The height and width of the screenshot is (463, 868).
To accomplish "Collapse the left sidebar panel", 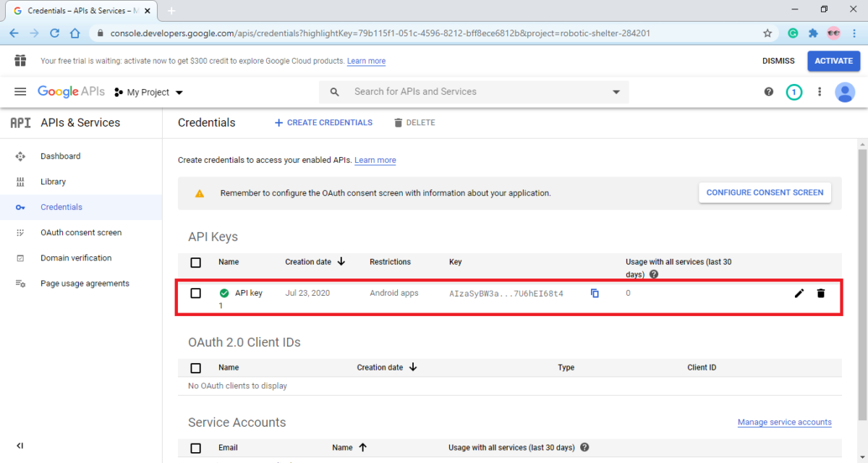I will point(20,446).
